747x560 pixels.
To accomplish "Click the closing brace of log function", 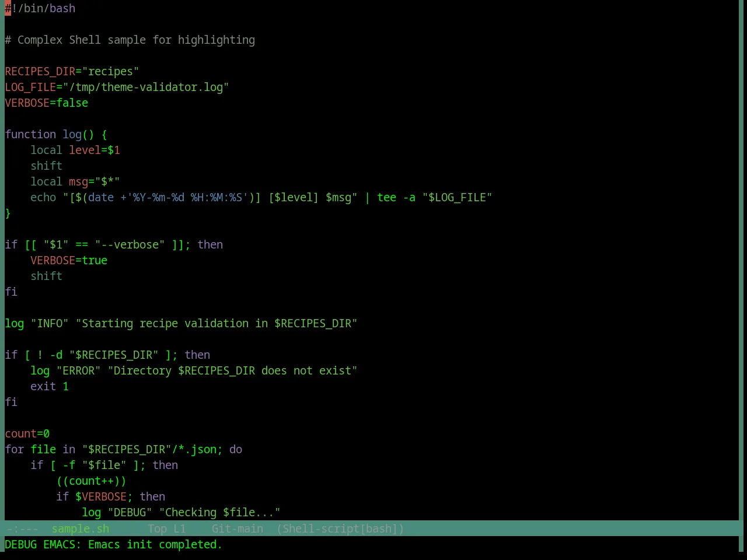I will 8,213.
